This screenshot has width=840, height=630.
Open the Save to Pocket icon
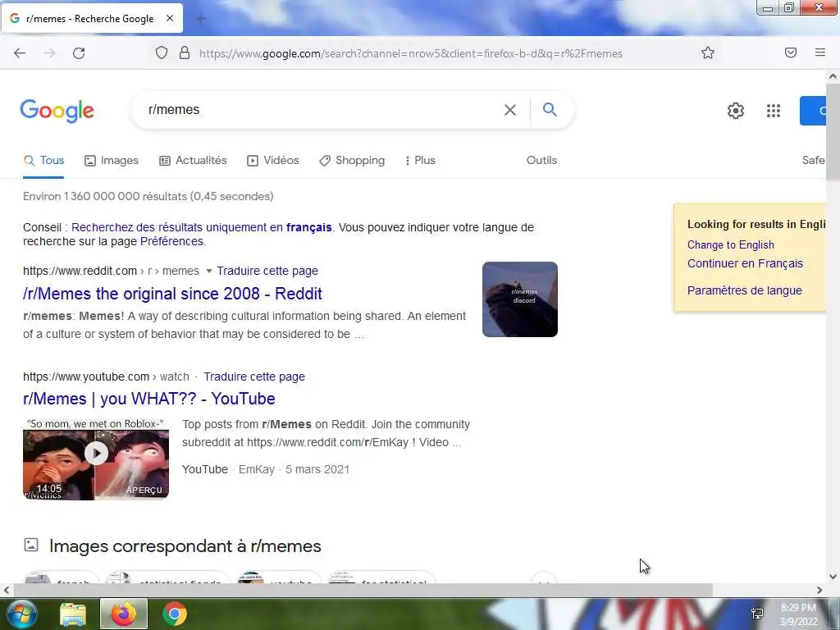[791, 52]
